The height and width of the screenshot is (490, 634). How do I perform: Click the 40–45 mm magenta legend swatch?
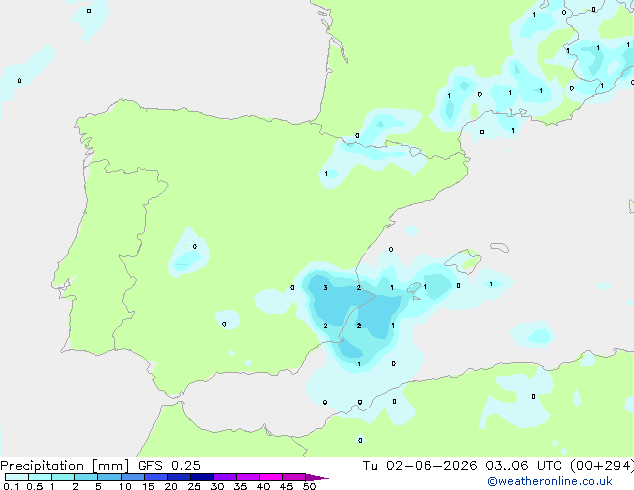271,477
